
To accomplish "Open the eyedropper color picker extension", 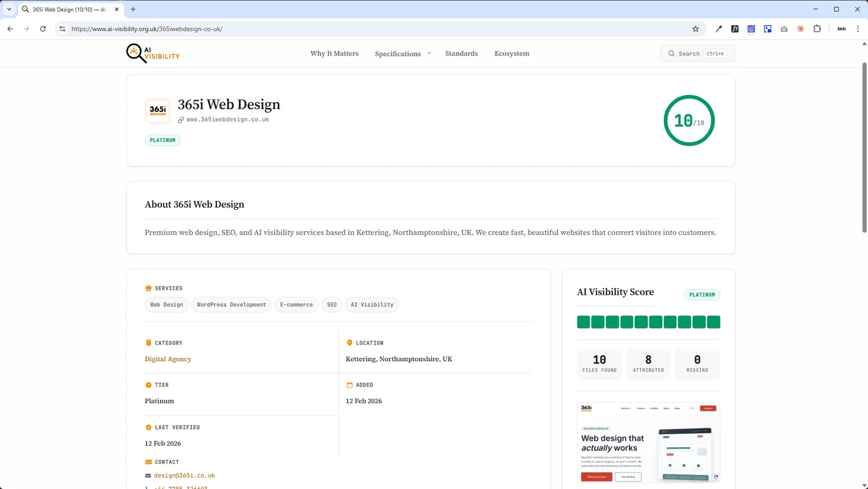I will pos(719,29).
